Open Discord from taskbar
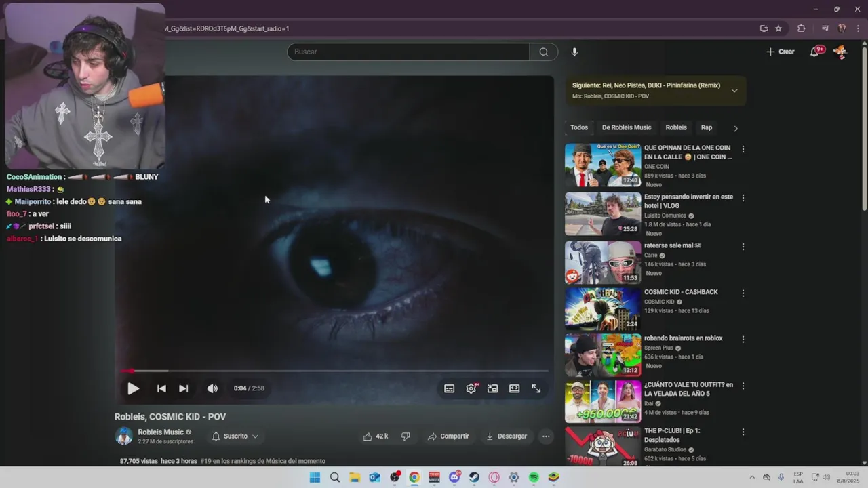This screenshot has height=488, width=868. pos(454,477)
